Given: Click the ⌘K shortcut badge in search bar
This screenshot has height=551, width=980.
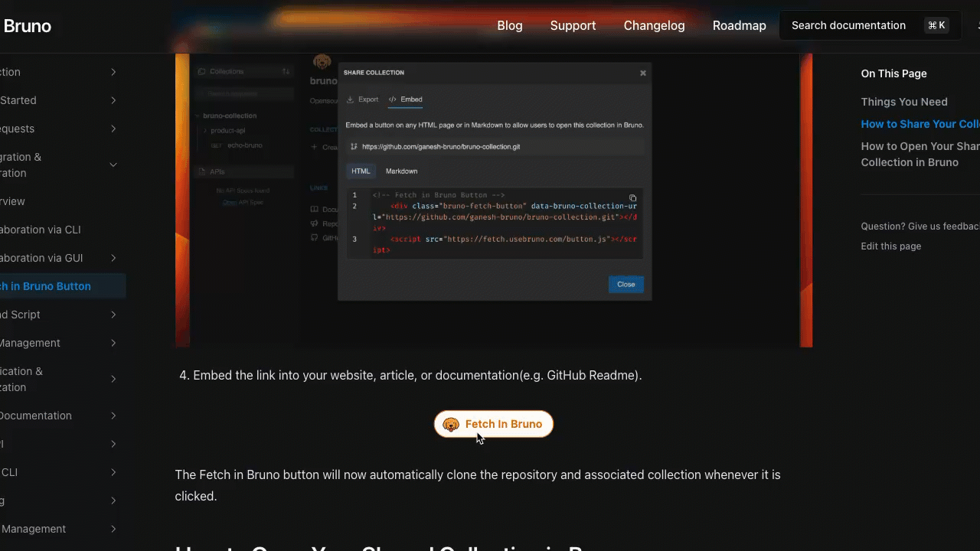Looking at the screenshot, I should 936,24.
